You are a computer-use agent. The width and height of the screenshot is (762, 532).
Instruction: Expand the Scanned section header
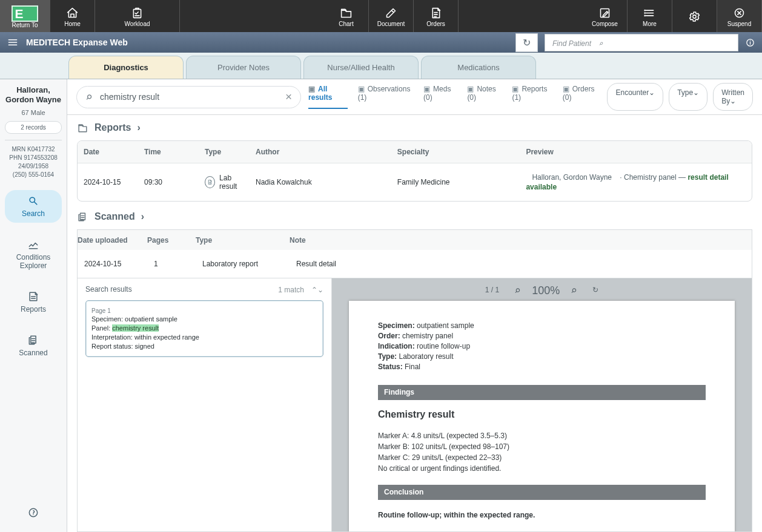click(111, 217)
